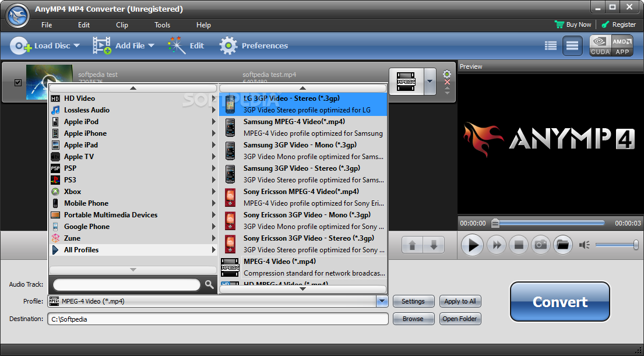Open the MPEG4 output format dropdown arrow

pos(430,82)
